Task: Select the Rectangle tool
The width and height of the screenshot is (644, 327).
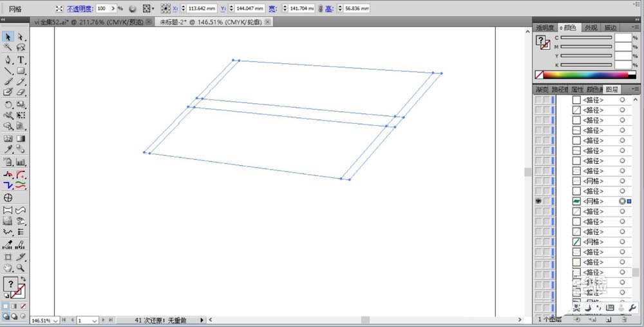Action: point(21,71)
